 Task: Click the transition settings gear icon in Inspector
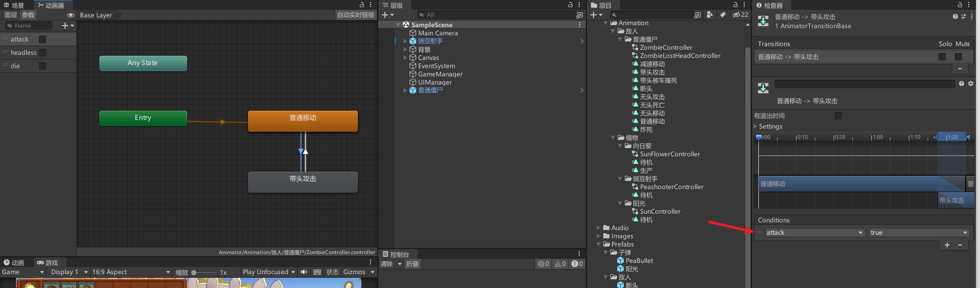pos(971,84)
